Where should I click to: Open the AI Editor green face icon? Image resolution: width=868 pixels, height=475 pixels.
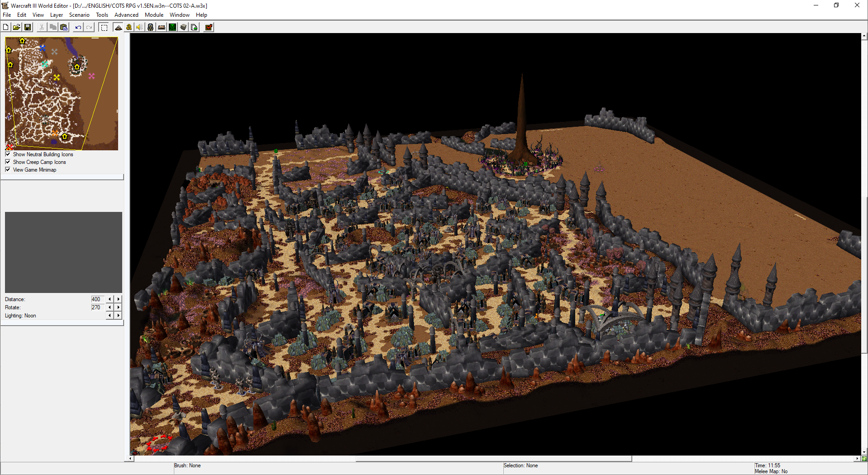click(172, 27)
